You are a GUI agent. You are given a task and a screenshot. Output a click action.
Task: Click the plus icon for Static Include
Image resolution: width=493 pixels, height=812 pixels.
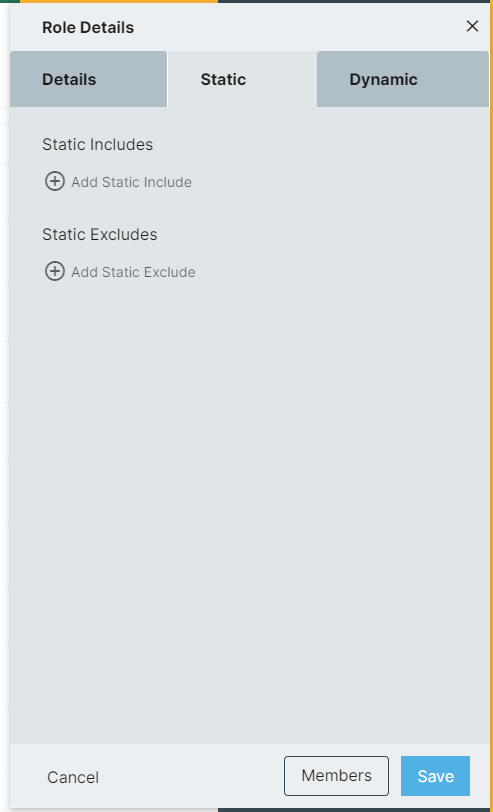click(x=55, y=181)
